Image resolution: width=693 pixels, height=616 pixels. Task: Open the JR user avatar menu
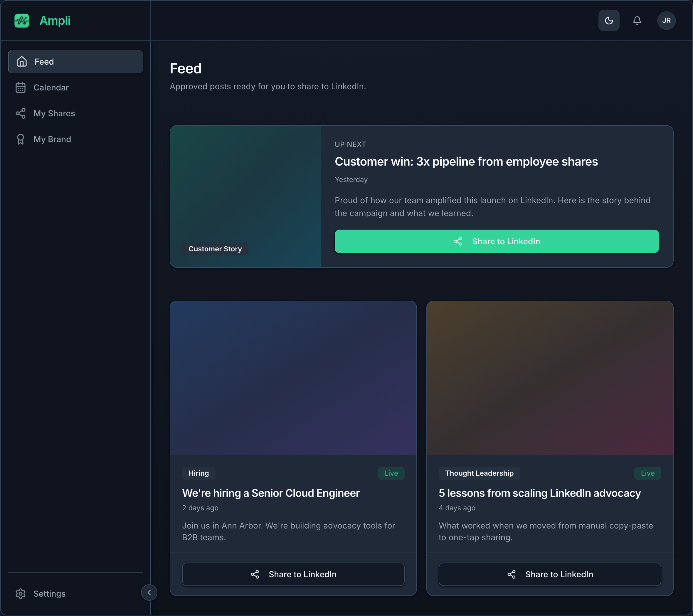pyautogui.click(x=666, y=20)
